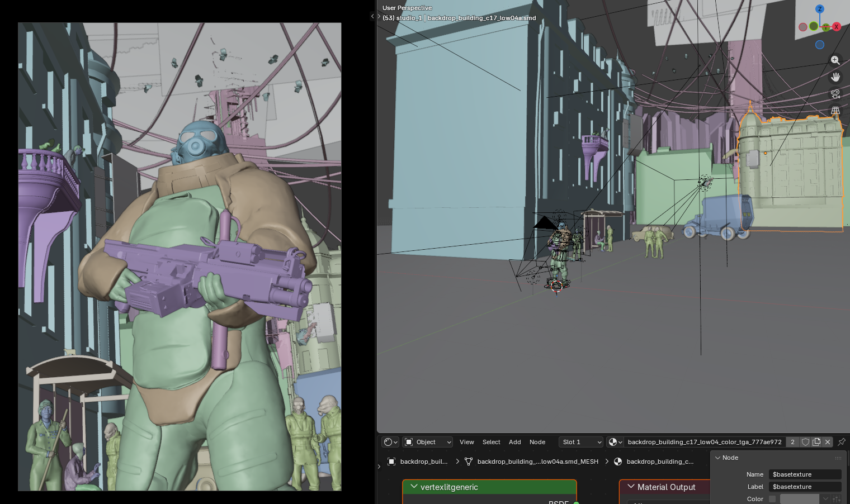The height and width of the screenshot is (504, 850).
Task: Click the node Label field $basetexture
Action: pos(805,487)
